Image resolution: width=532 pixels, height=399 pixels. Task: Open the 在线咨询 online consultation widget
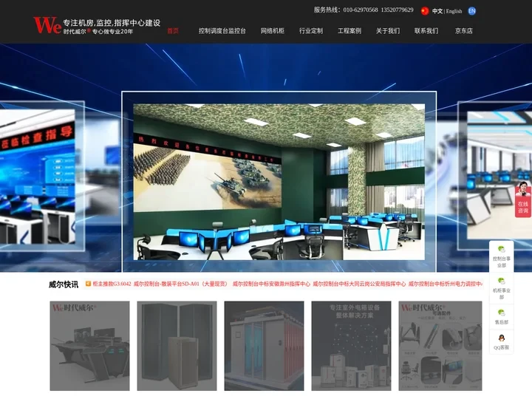523,199
